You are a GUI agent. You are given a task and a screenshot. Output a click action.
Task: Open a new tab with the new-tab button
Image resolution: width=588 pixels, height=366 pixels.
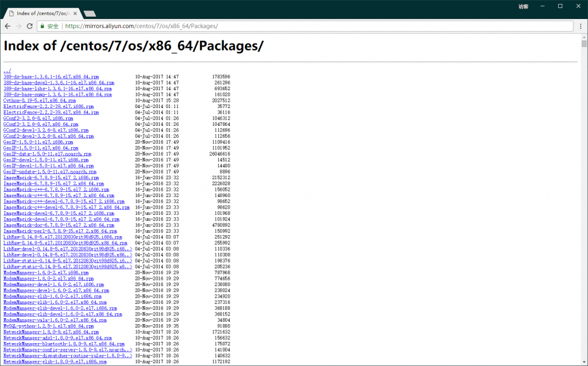[x=90, y=14]
